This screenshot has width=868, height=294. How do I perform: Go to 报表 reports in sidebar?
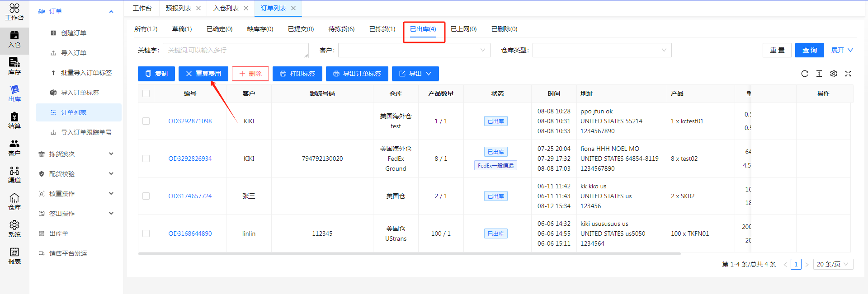coord(14,256)
